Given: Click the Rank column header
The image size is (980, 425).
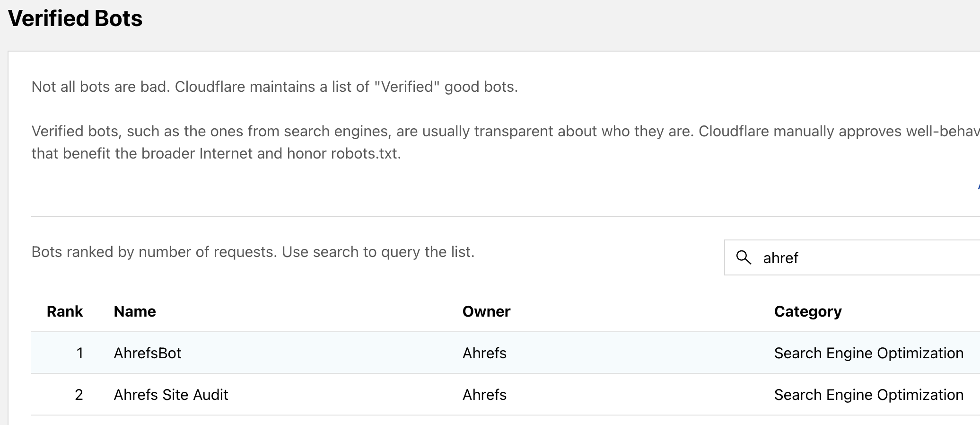Looking at the screenshot, I should (x=65, y=311).
